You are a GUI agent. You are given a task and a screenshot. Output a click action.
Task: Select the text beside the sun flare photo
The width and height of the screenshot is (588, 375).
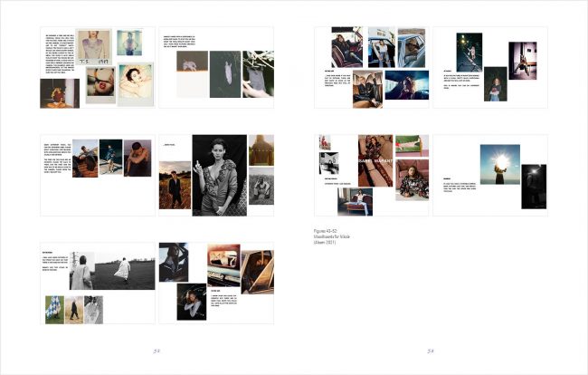coord(460,186)
